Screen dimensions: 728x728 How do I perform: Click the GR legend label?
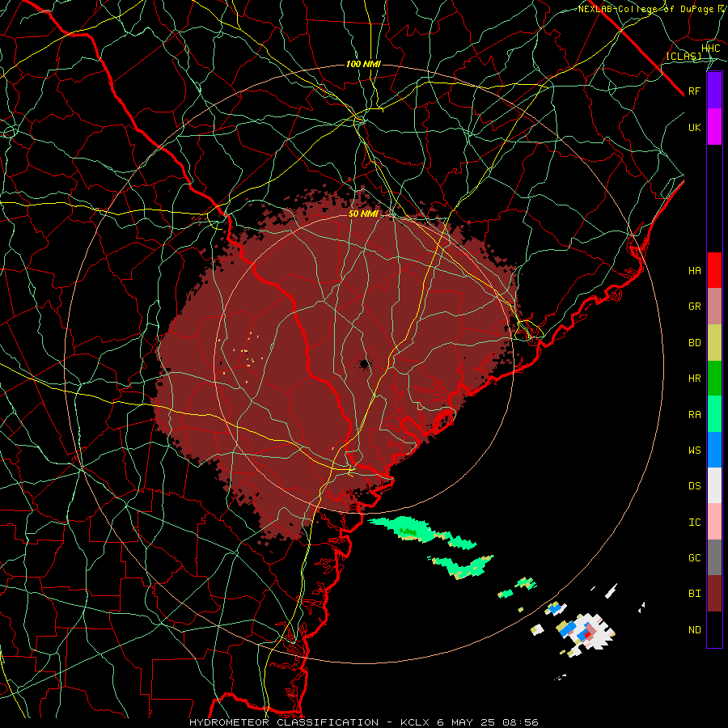[695, 307]
